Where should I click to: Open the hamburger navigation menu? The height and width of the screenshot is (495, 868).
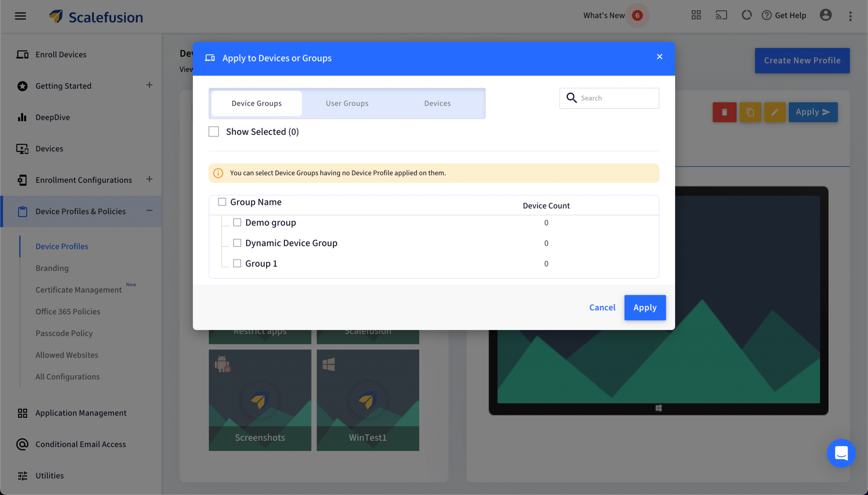pos(20,16)
